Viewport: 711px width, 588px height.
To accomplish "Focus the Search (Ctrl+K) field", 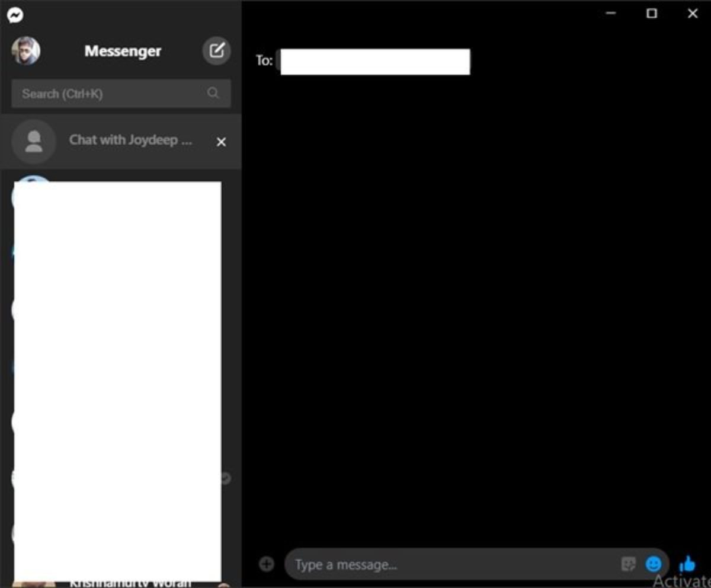I will point(121,94).
